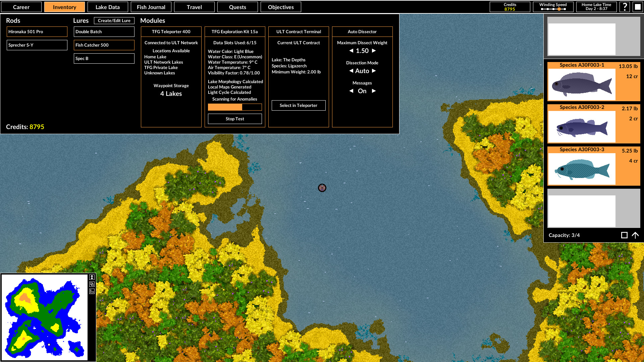Decrease Maximum Dissect Weight with left arrow
The width and height of the screenshot is (644, 362).
pyautogui.click(x=351, y=51)
